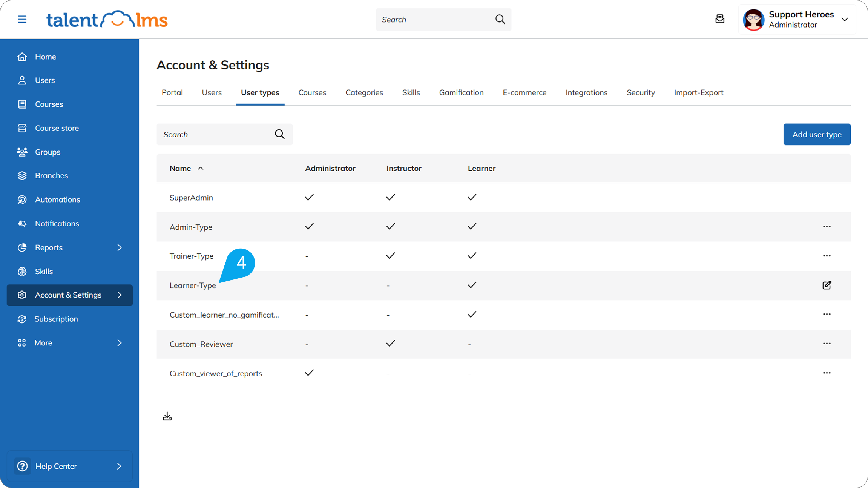
Task: Expand the Support Heroes profile dropdown
Action: click(x=845, y=20)
